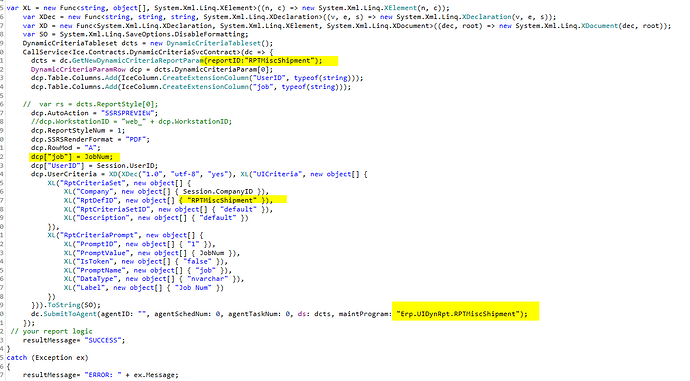
Task: Click Session.UserID in the dcp["UserID"] assignment
Action: [x=127, y=165]
